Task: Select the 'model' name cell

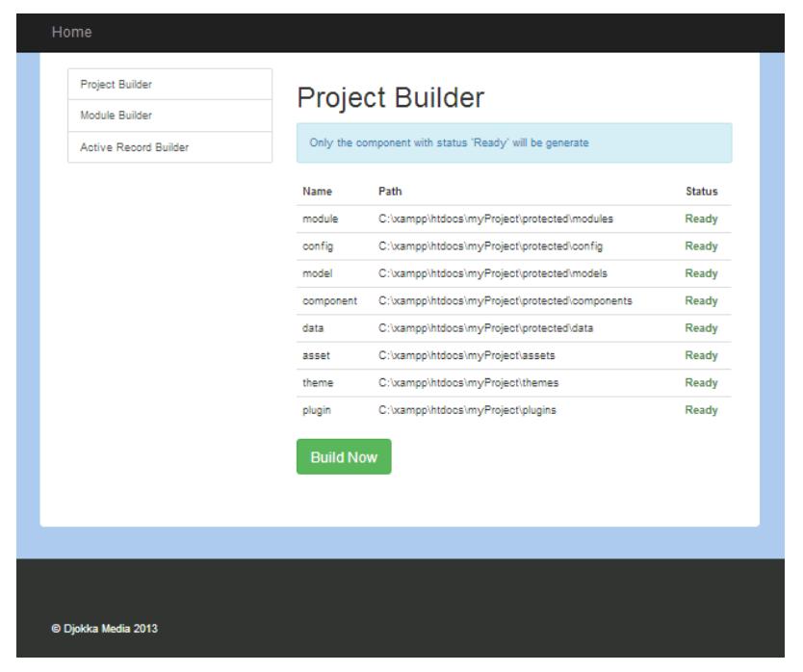Action: pos(317,273)
